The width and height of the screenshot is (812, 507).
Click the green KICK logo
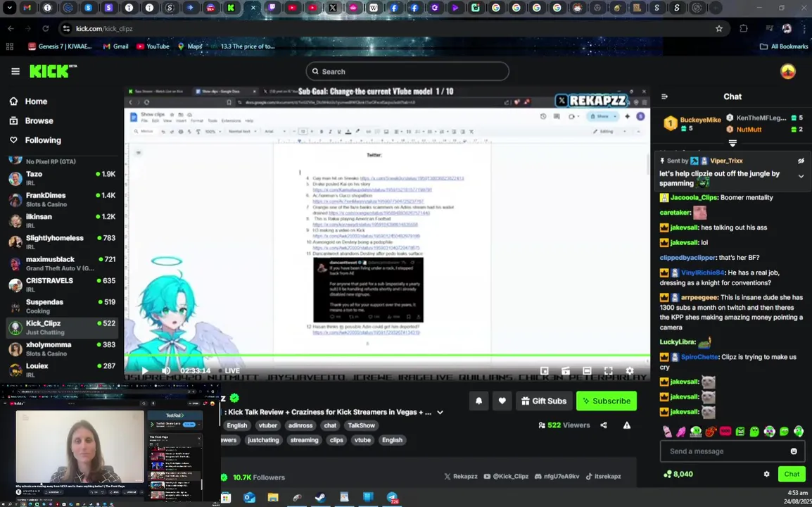pos(53,71)
